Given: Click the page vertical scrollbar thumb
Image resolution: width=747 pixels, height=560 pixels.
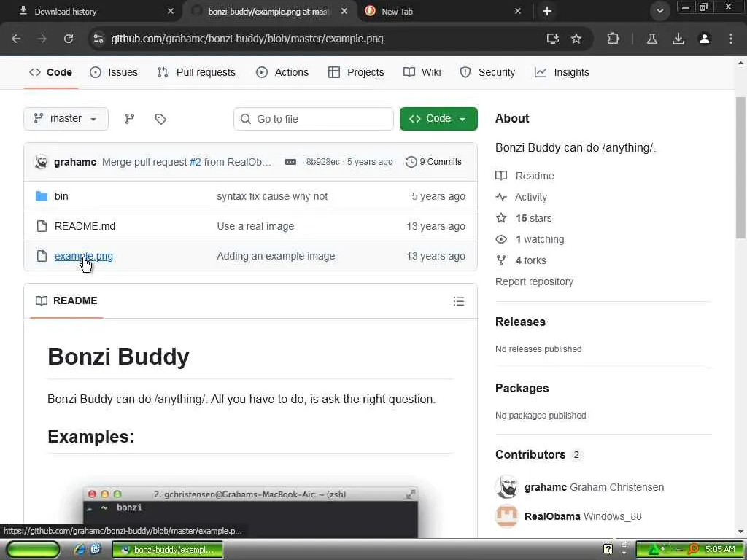Looking at the screenshot, I should (741, 167).
